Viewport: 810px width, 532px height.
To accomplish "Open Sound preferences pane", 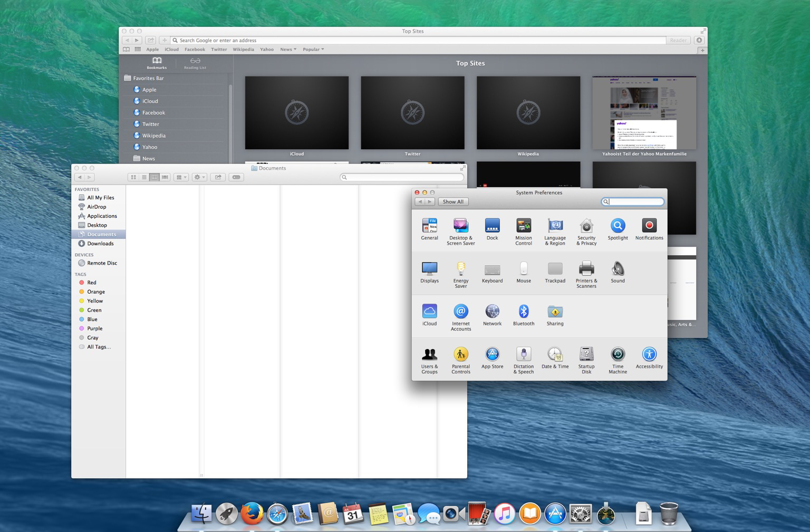I will click(x=618, y=272).
